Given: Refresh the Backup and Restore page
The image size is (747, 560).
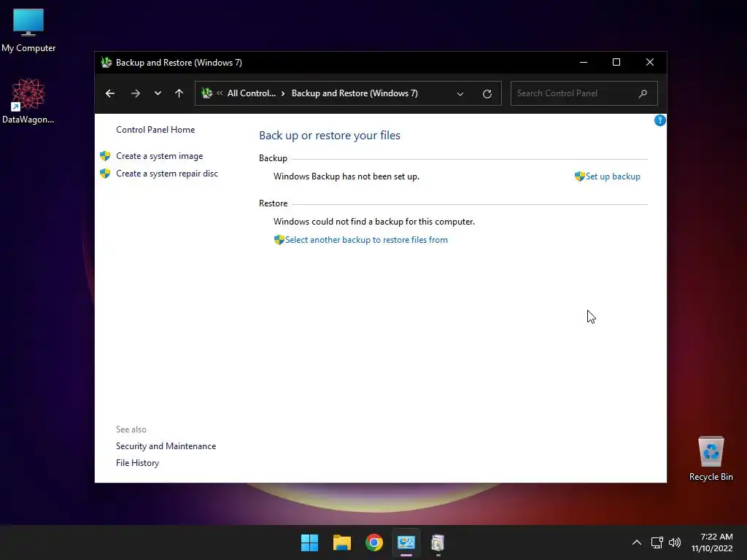Looking at the screenshot, I should coord(487,94).
